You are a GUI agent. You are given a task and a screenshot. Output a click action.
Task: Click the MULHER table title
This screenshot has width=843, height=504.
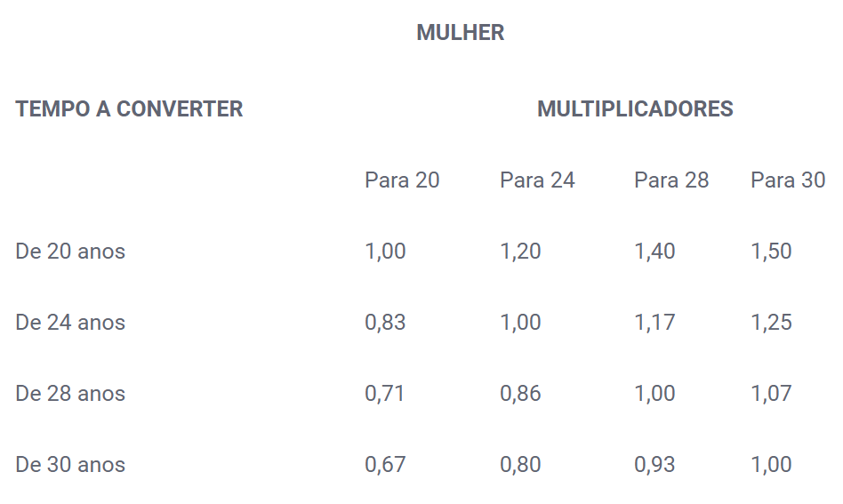click(x=461, y=33)
